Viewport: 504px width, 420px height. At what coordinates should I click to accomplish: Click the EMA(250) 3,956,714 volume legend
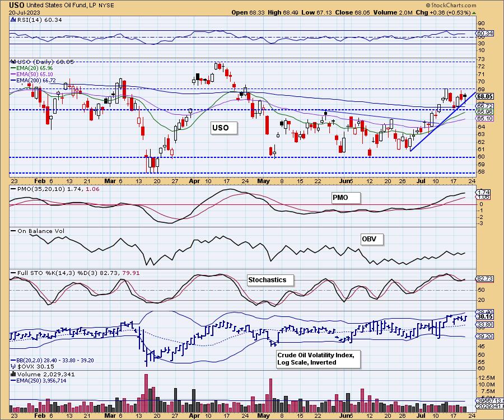pyautogui.click(x=38, y=380)
